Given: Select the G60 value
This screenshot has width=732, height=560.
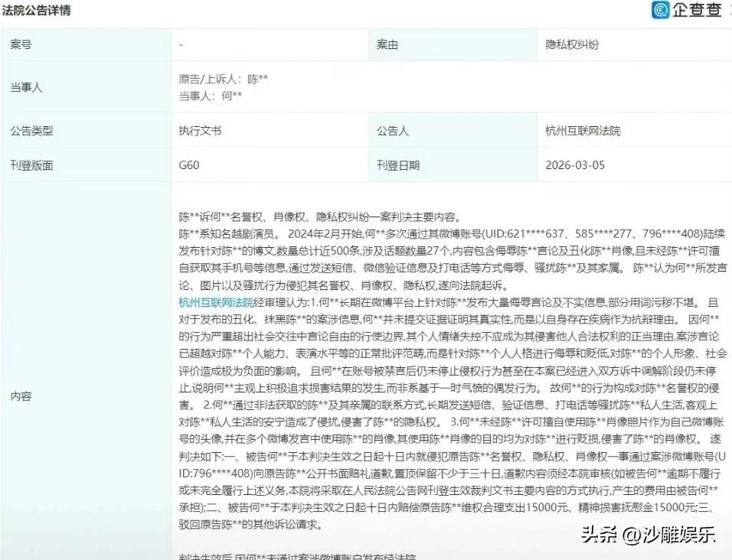Looking at the screenshot, I should 188,165.
